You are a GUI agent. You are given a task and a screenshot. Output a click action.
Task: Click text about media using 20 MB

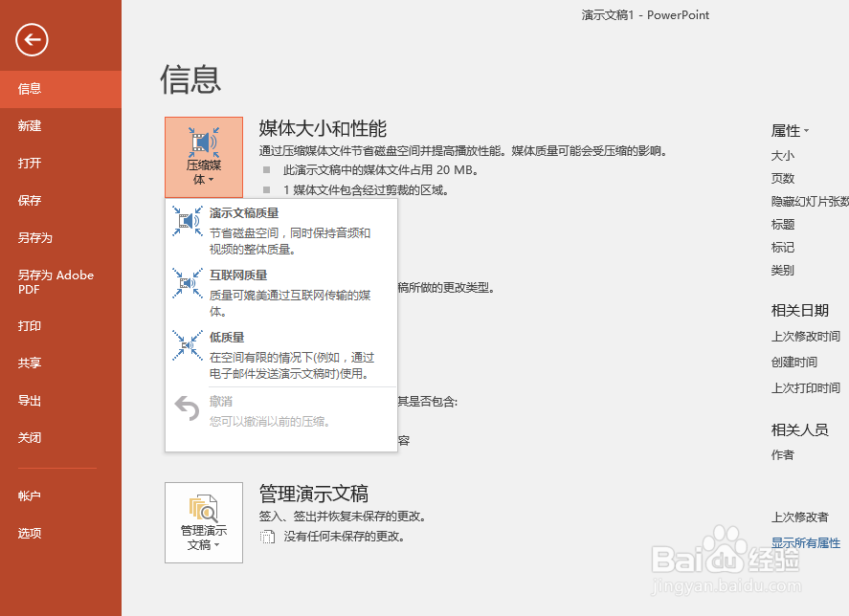(380, 170)
